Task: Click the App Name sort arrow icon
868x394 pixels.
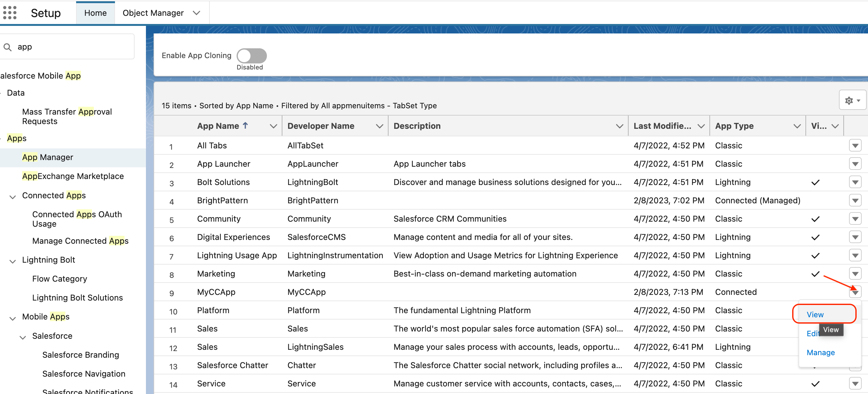Action: click(x=245, y=126)
